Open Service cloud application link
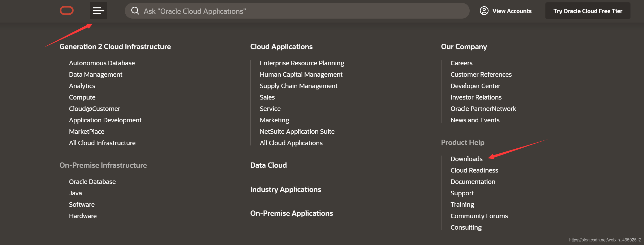The image size is (644, 245). click(270, 109)
